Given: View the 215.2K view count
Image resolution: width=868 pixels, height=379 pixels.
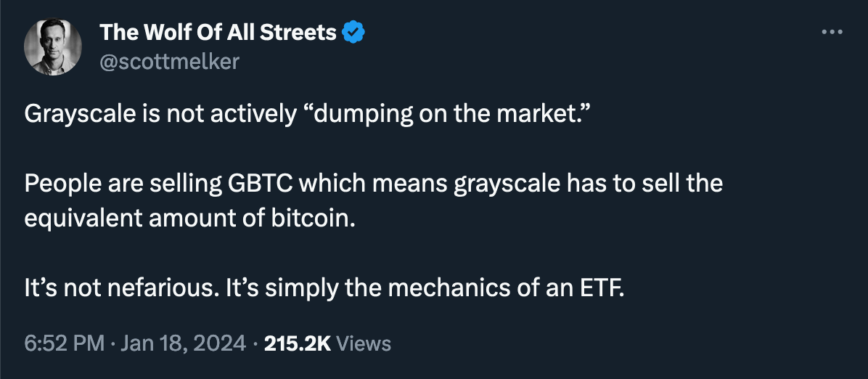Looking at the screenshot, I should (298, 344).
